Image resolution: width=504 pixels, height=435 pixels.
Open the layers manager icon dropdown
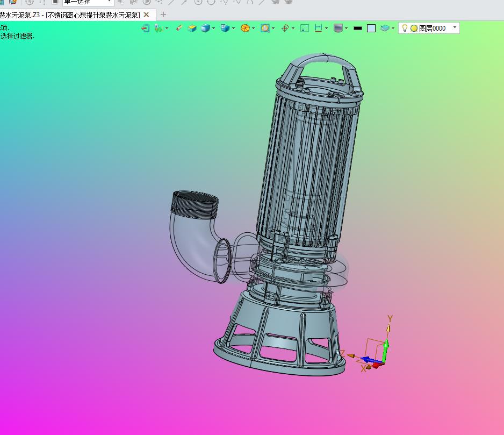tap(393, 28)
